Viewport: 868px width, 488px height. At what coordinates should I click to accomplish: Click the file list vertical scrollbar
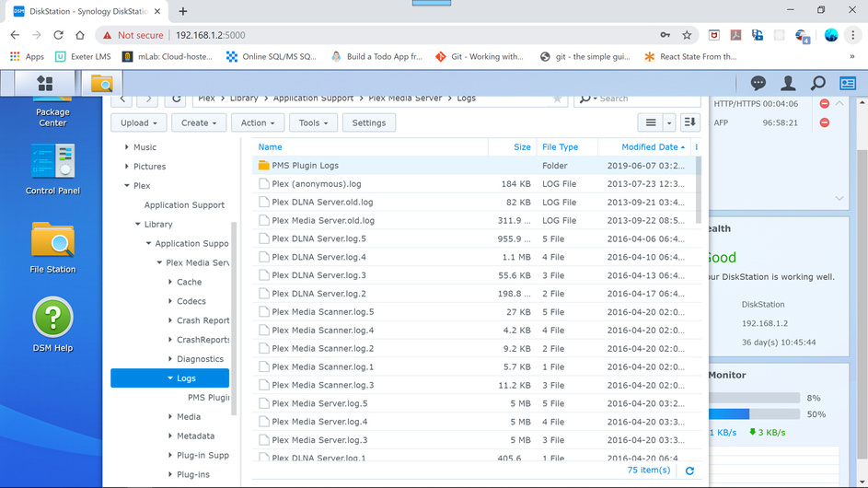[698, 190]
